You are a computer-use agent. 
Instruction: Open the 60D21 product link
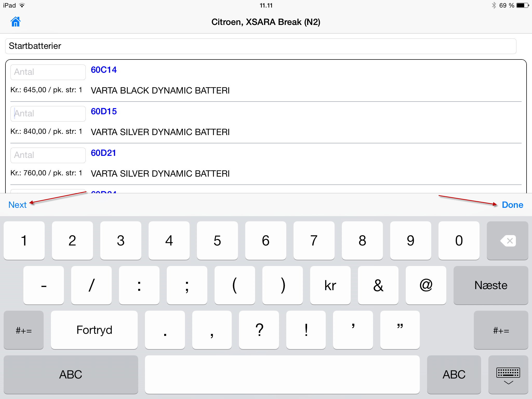click(x=103, y=153)
